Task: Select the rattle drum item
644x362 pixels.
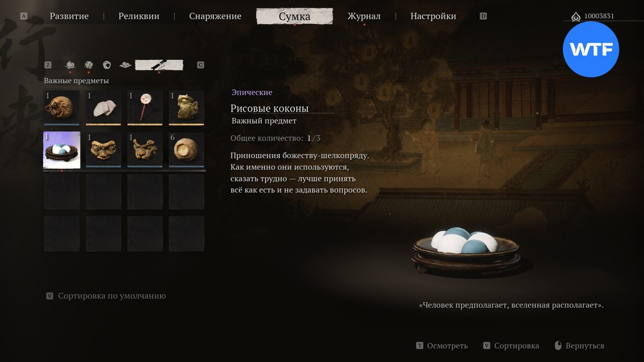Action: pos(145,108)
